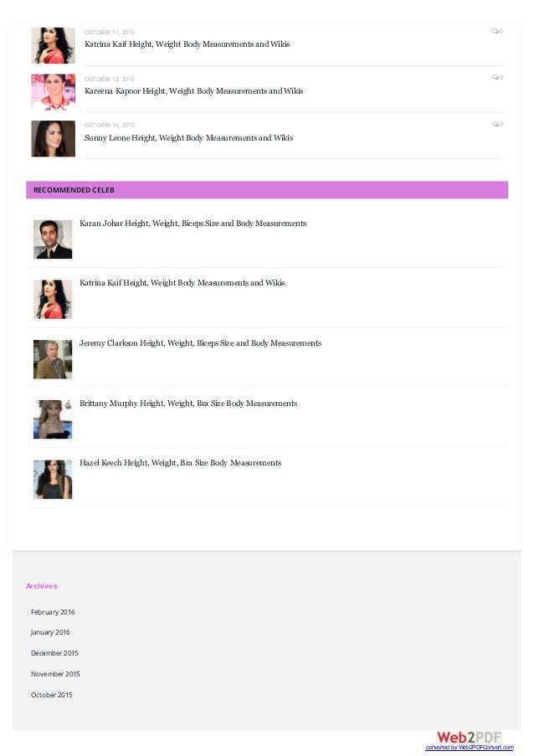534x756 pixels.
Task: Click Karan Johar recommended celeb thumbnail
Action: (53, 239)
